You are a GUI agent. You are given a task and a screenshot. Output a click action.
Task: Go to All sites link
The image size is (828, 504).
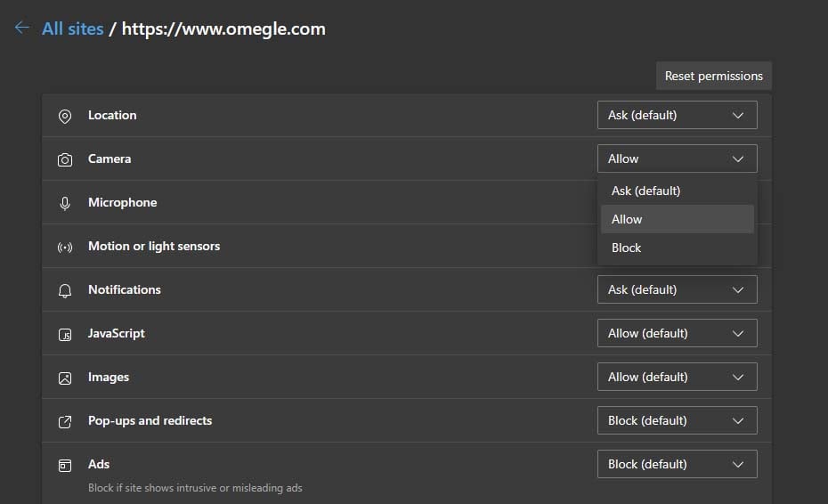coord(73,28)
